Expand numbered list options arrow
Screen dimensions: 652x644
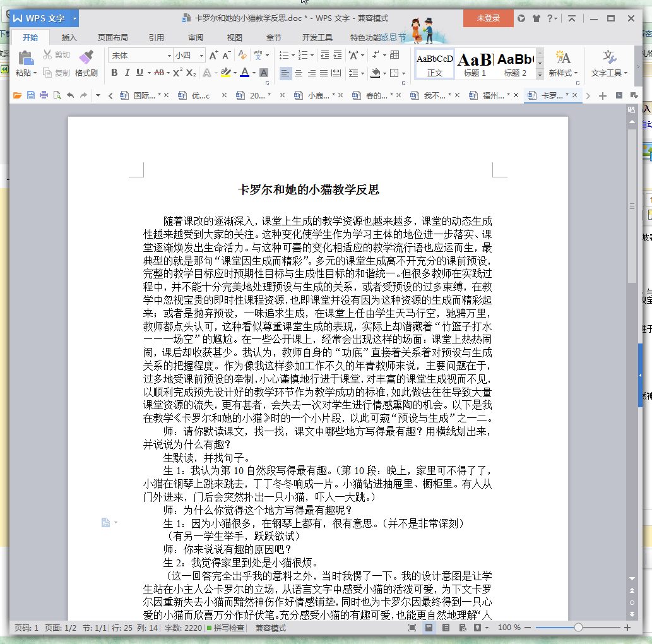coord(312,56)
